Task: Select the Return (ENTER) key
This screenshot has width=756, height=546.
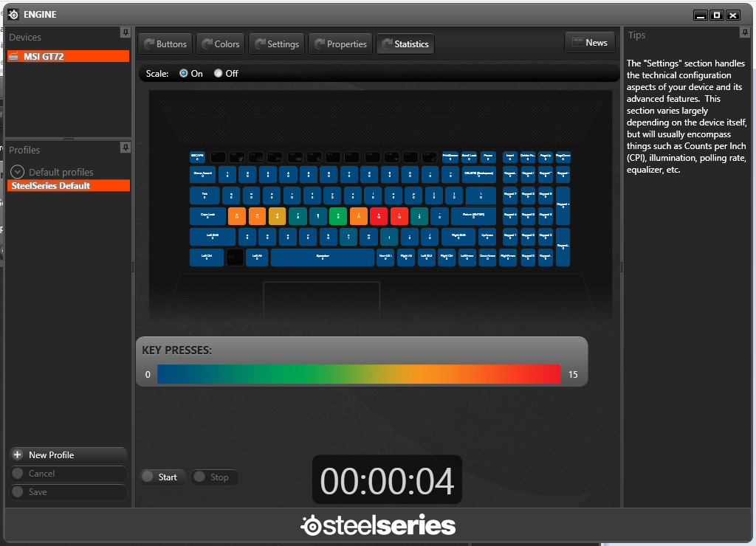Action: (x=473, y=216)
